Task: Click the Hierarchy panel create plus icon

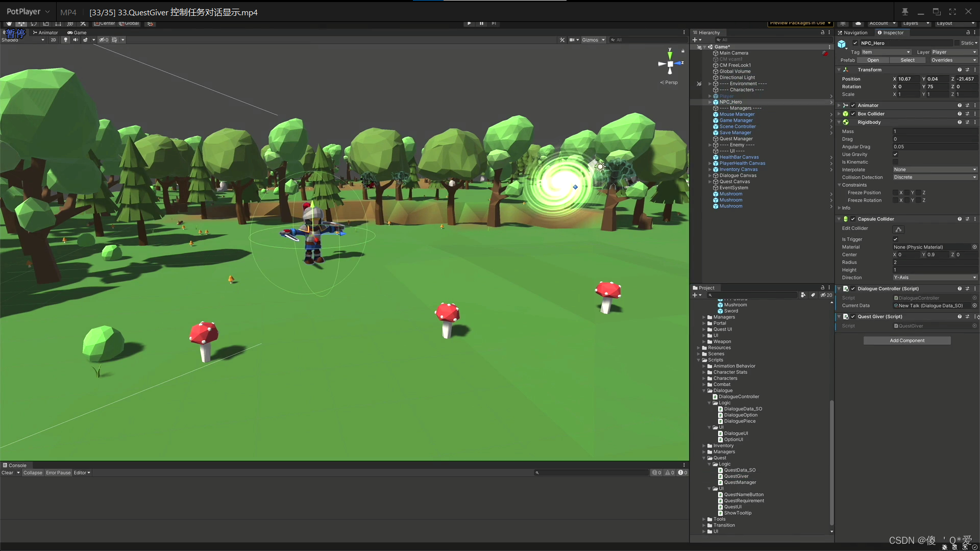Action: click(695, 40)
